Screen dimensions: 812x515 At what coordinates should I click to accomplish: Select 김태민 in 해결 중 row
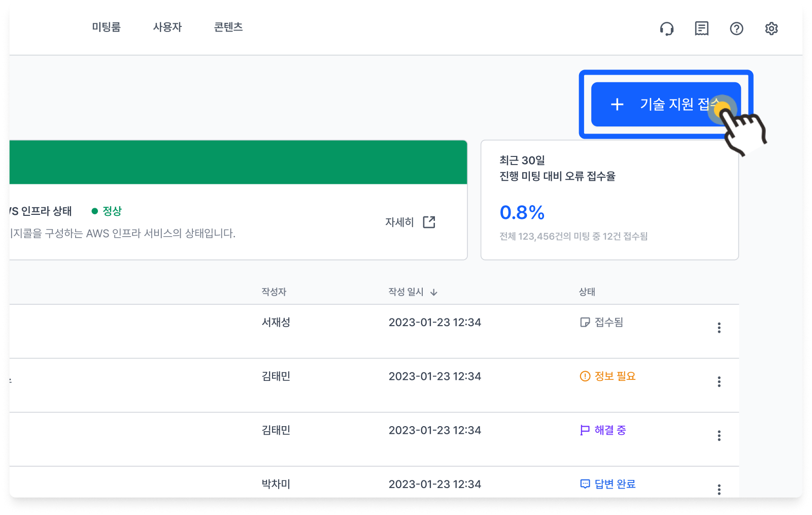point(276,430)
